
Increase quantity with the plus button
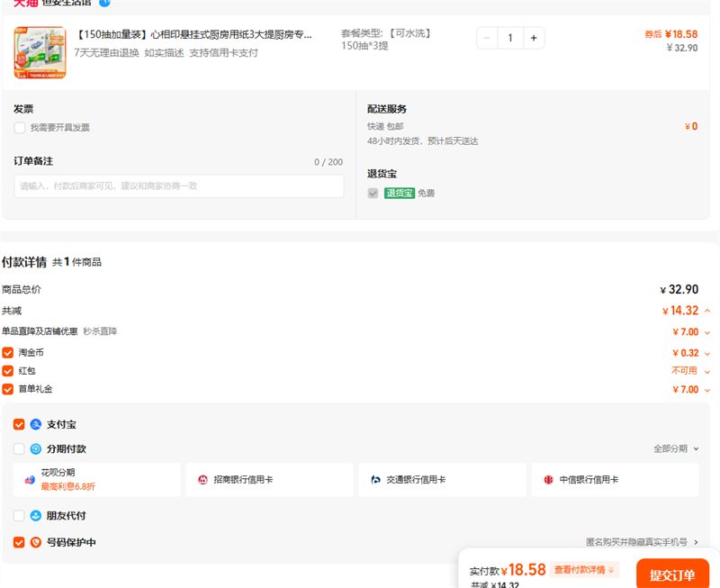pyautogui.click(x=534, y=38)
